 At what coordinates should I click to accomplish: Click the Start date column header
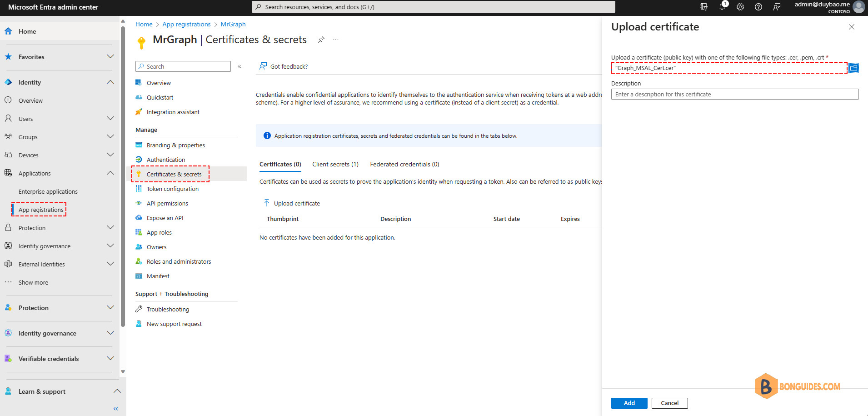507,219
